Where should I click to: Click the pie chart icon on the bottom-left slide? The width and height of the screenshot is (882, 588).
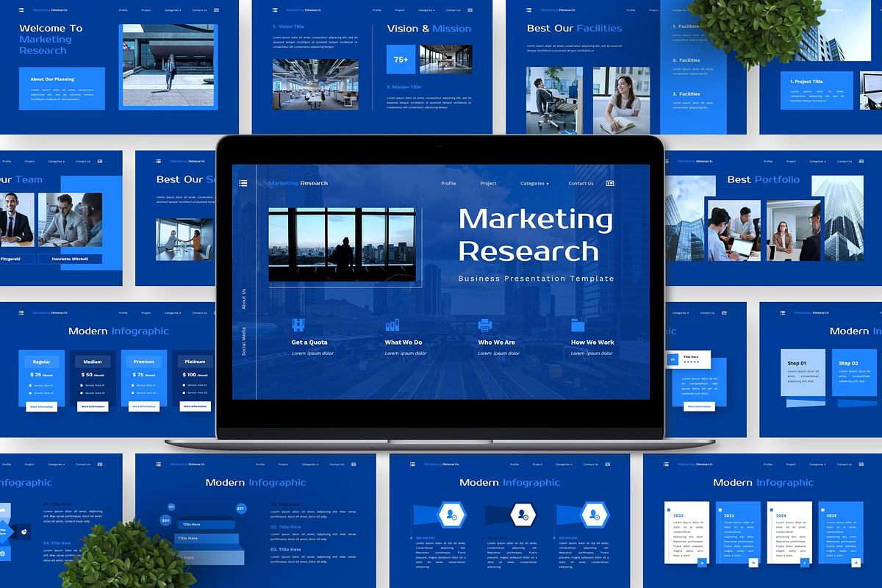pos(24,531)
